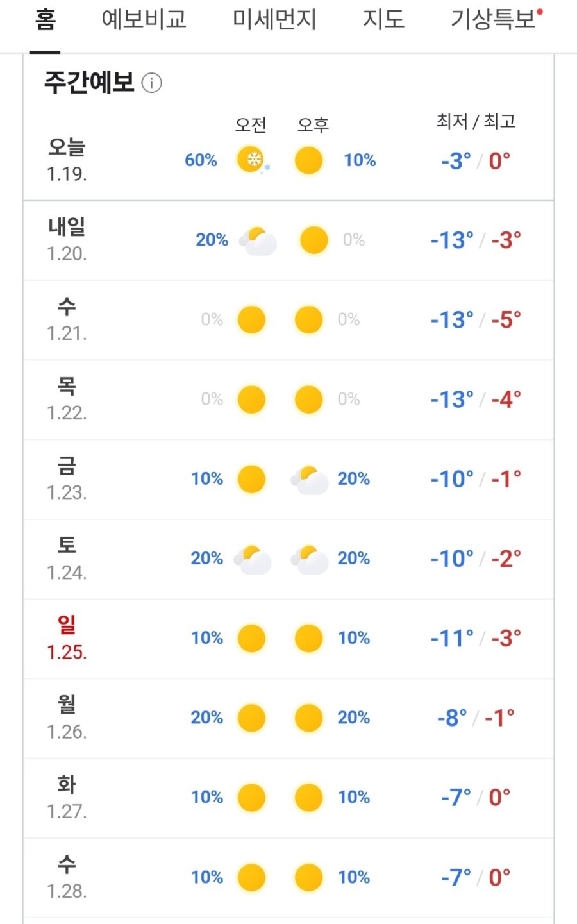
Task: Tap today's morning snow weather icon
Action: tap(251, 160)
